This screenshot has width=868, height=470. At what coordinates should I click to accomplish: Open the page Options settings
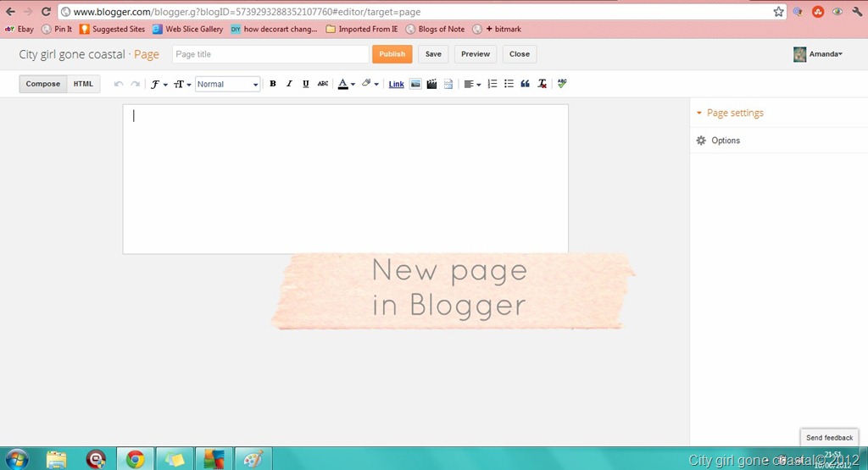[x=718, y=141]
